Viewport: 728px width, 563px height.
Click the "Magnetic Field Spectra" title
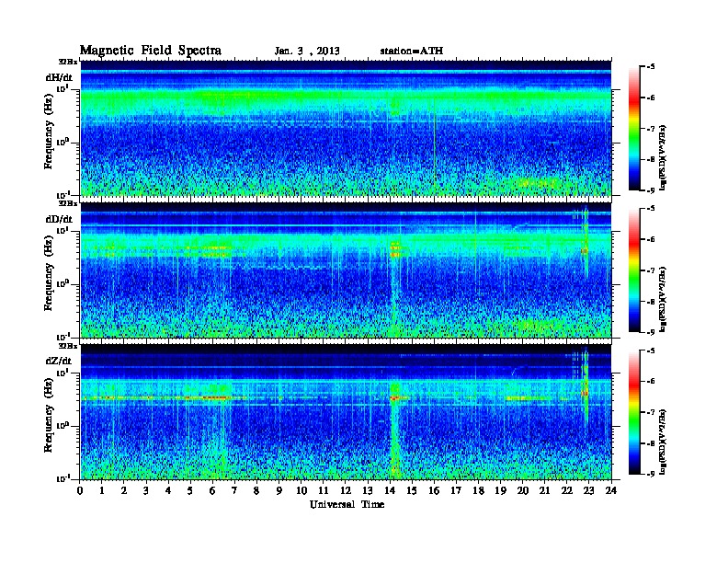(151, 51)
